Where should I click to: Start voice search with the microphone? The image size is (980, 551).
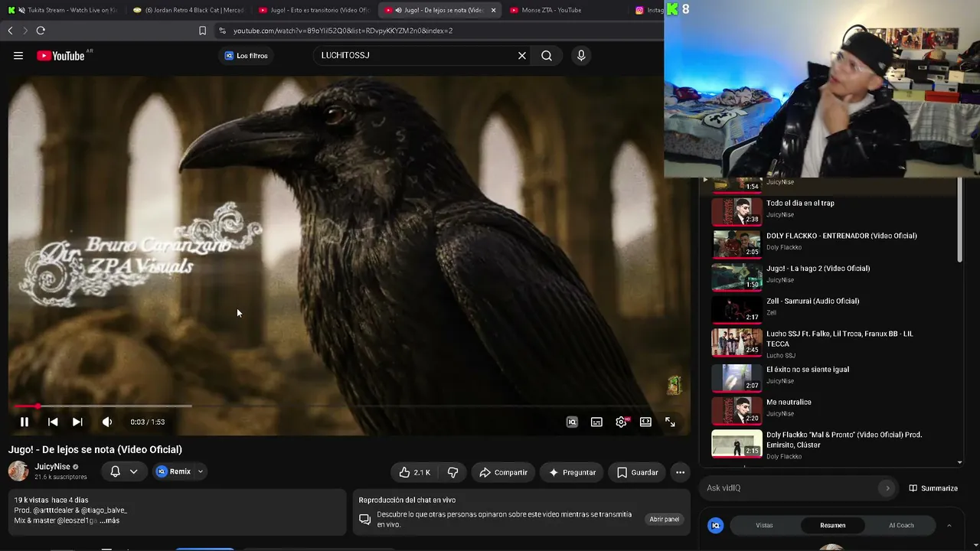pos(581,56)
